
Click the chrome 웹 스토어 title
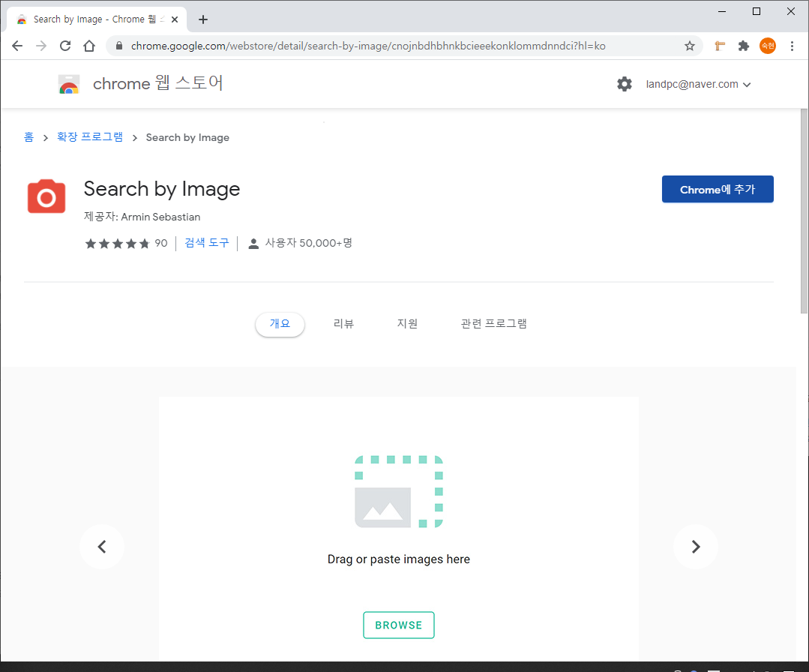tap(158, 83)
